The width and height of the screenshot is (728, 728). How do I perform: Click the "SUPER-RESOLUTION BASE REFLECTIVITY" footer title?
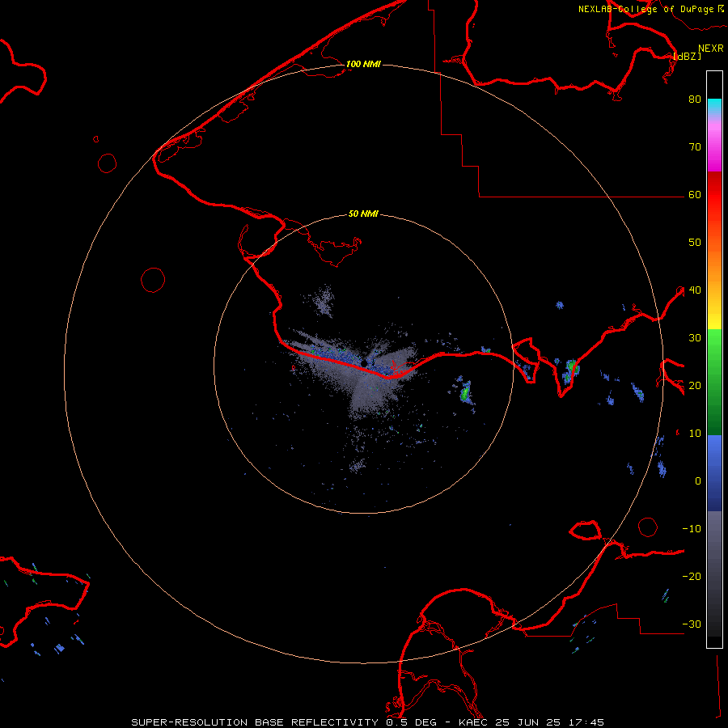(x=255, y=722)
